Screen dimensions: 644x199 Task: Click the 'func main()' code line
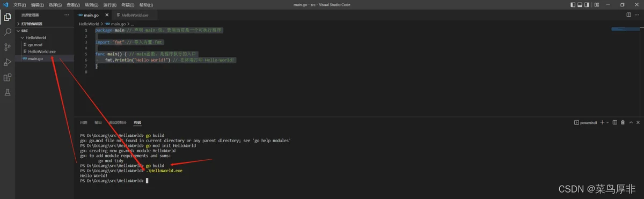(x=147, y=54)
